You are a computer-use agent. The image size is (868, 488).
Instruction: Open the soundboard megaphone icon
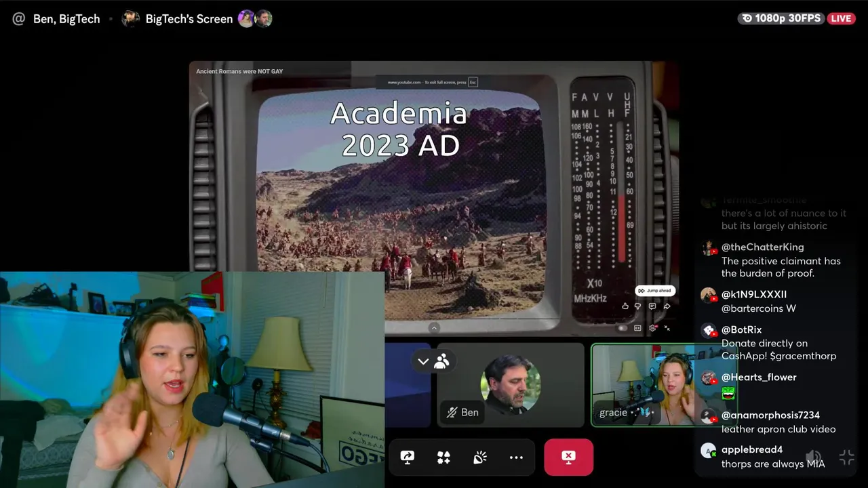[479, 457]
